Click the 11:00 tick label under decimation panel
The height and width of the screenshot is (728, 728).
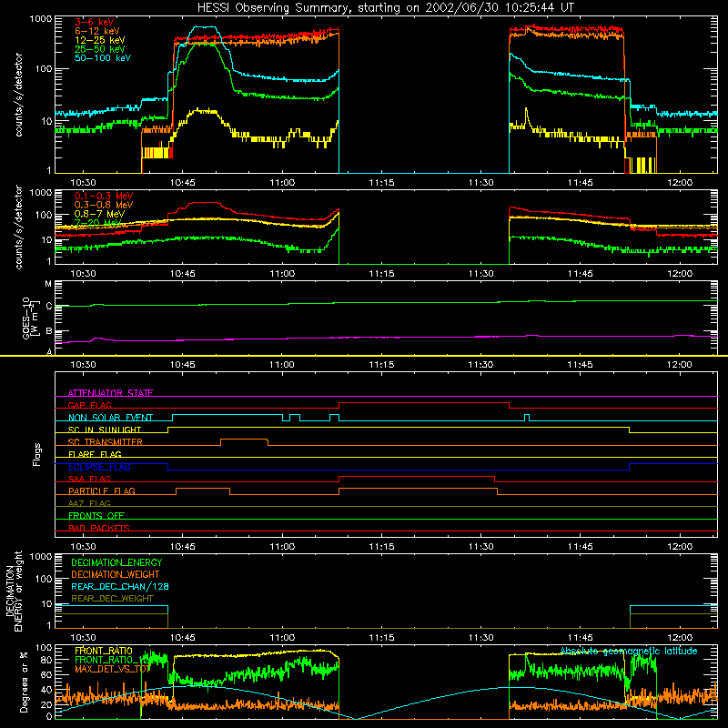click(282, 638)
